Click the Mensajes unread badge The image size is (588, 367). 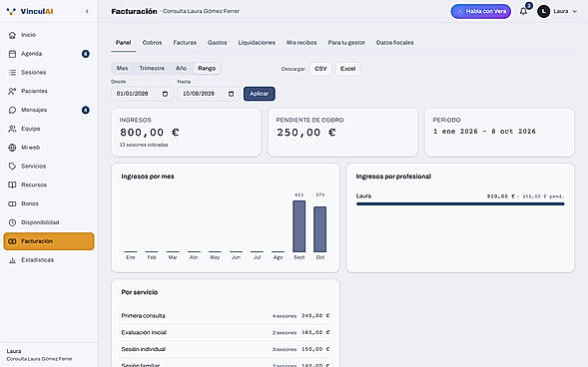(86, 110)
